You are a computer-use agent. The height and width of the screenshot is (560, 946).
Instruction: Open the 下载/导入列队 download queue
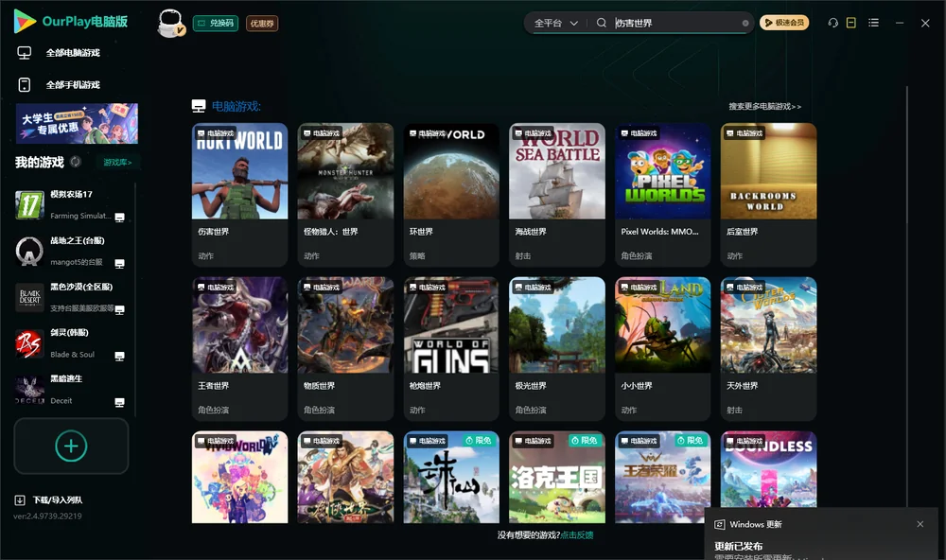[49, 499]
